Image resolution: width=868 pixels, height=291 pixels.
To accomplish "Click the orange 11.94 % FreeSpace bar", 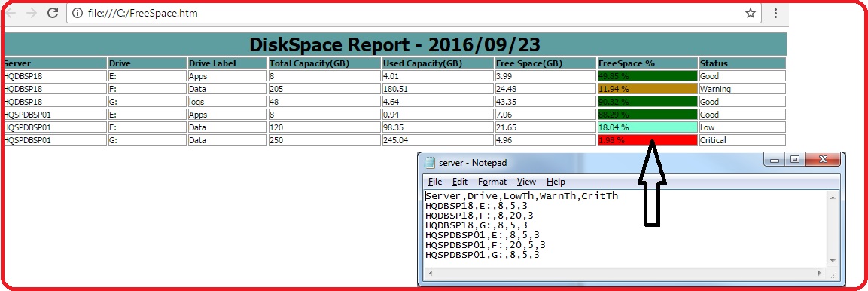I will (647, 89).
